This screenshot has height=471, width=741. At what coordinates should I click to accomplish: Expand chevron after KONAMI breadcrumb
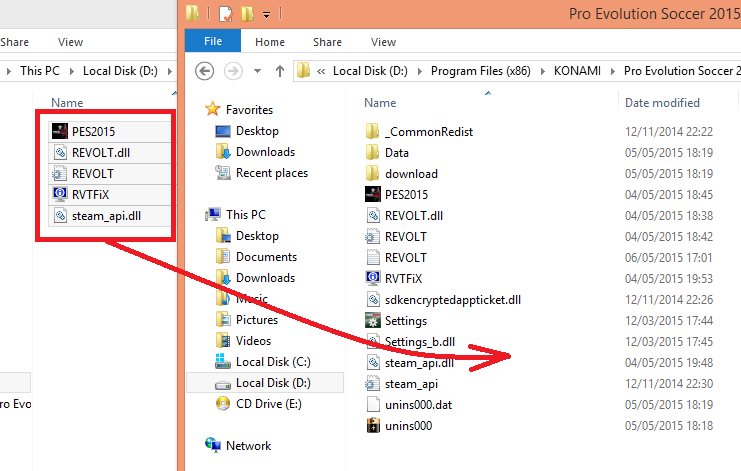pyautogui.click(x=612, y=71)
